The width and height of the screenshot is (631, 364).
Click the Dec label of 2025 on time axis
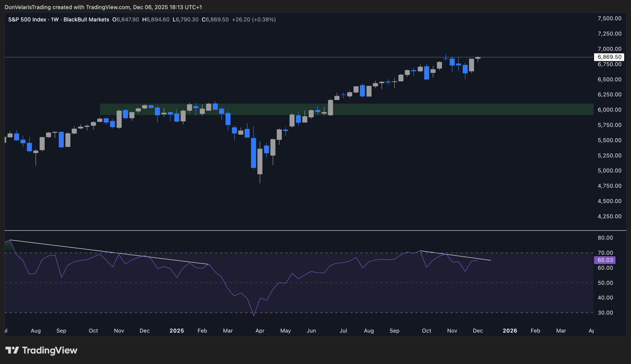click(478, 331)
